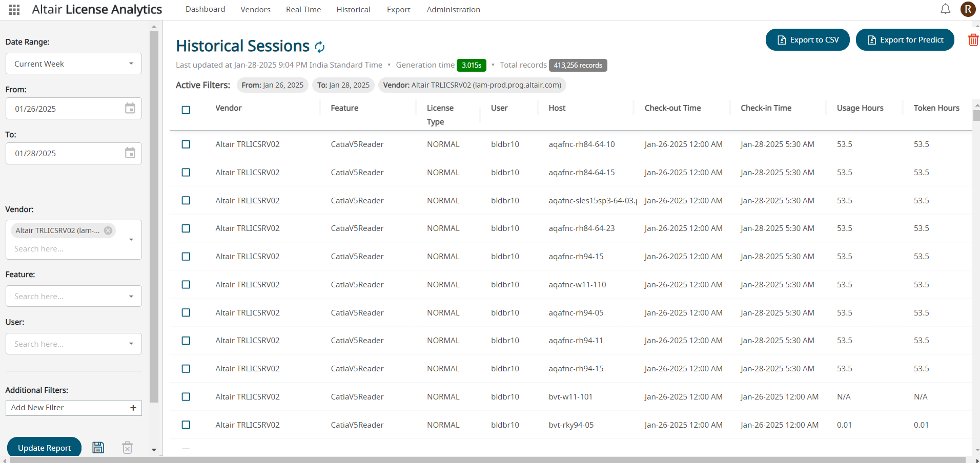Click the Vendor active filter chip
The width and height of the screenshot is (980, 463).
coord(472,85)
